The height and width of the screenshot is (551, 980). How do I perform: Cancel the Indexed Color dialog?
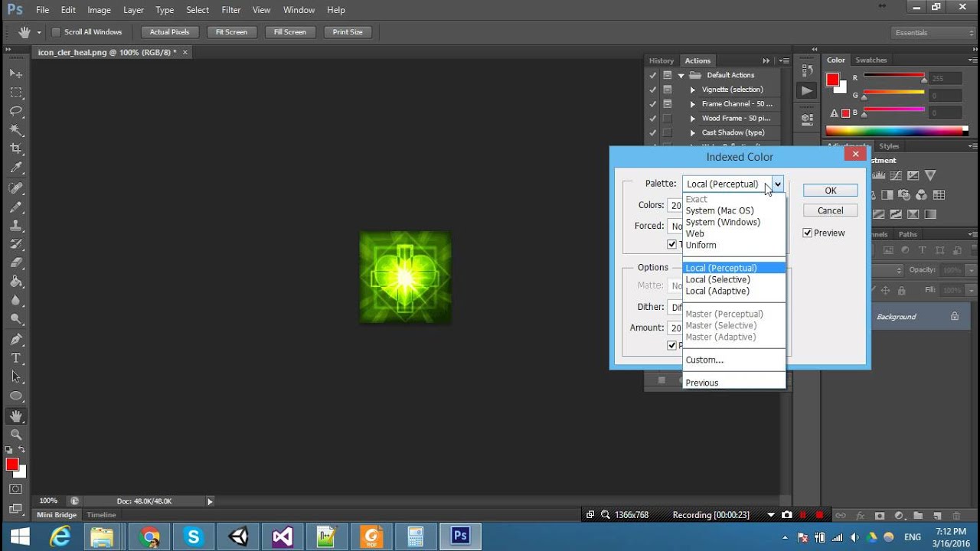831,210
